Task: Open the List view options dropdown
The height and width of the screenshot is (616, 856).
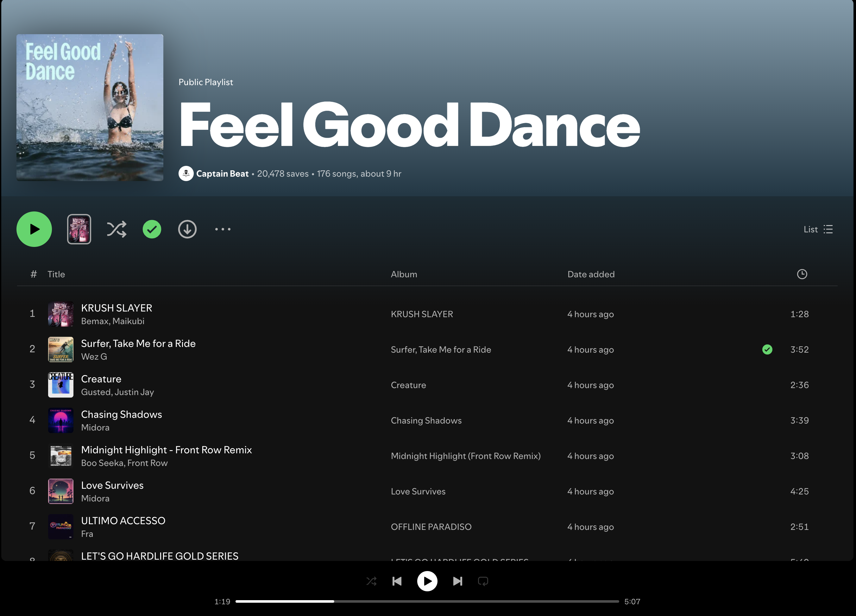Action: [818, 229]
